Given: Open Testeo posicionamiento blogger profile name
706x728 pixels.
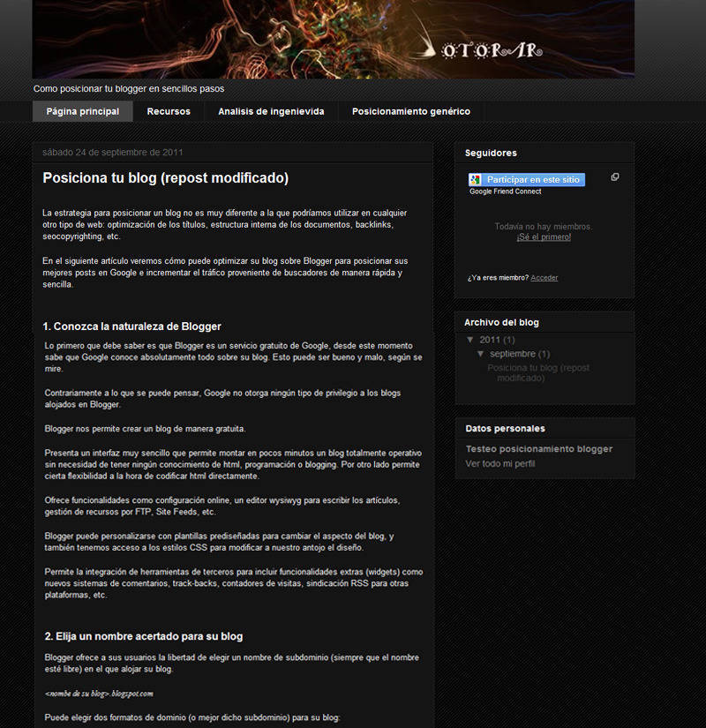Looking at the screenshot, I should point(539,449).
